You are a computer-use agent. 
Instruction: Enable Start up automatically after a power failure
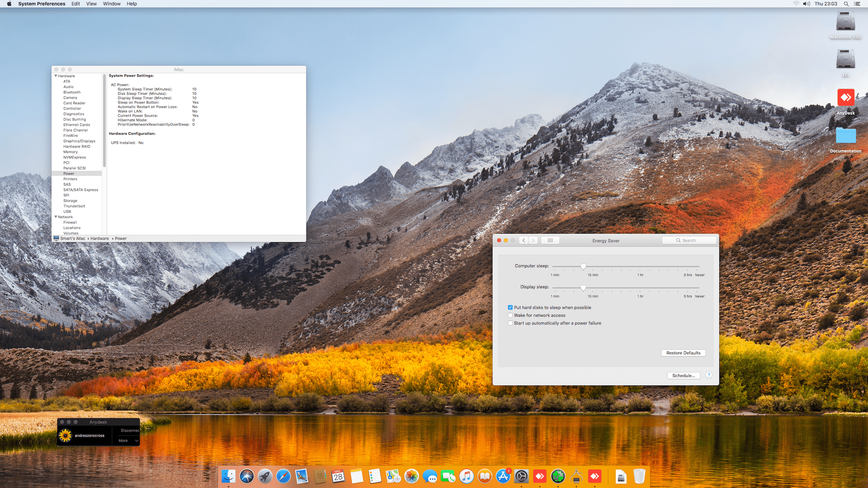[510, 323]
